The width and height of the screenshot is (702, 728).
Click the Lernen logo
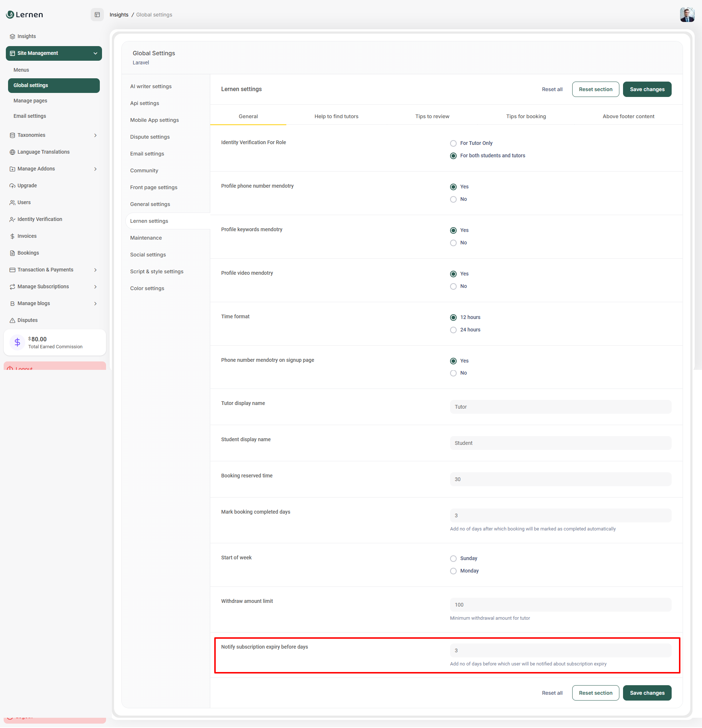(x=24, y=15)
